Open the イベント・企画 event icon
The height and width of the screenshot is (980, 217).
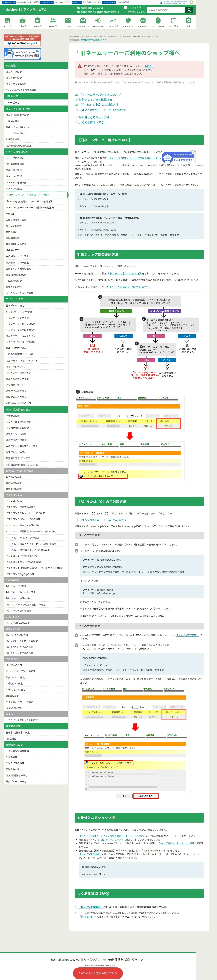[x=83, y=22]
